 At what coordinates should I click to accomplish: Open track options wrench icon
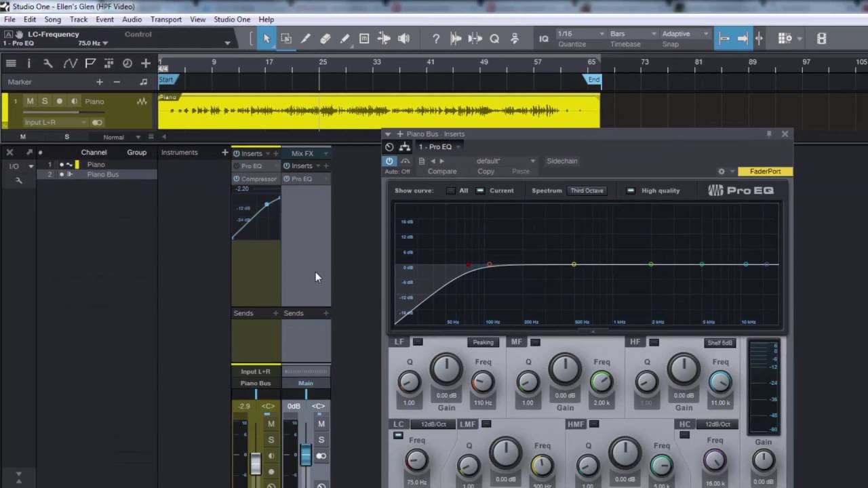tap(48, 63)
